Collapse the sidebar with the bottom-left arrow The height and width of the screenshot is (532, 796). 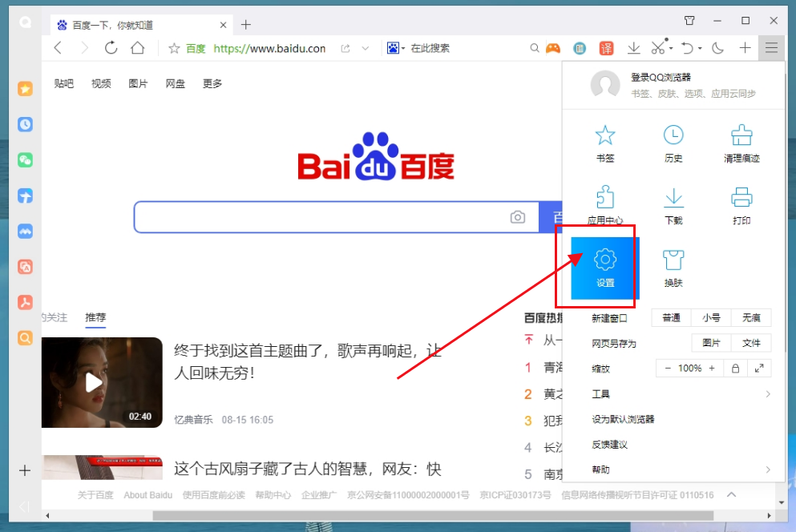[24, 506]
